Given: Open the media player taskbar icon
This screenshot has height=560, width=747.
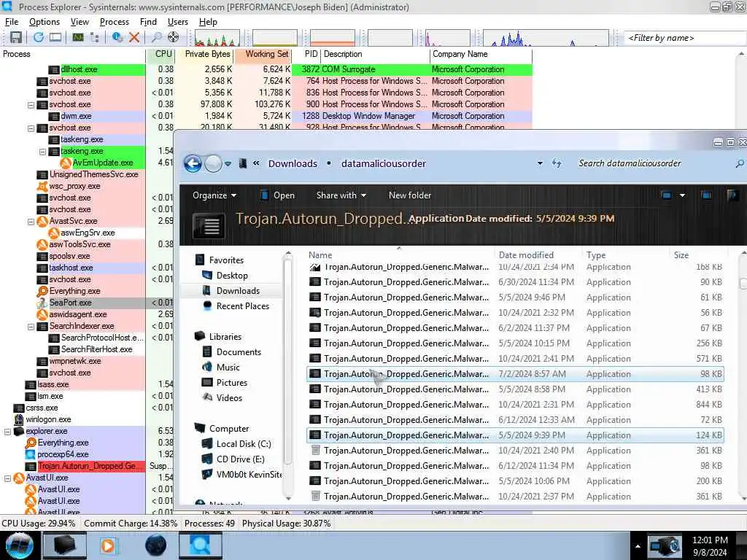Looking at the screenshot, I should coord(109,545).
